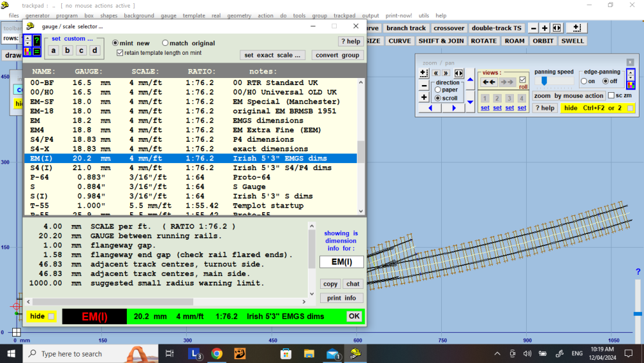644x363 pixels.
Task: Enable edge-panning with the on option
Action: [584, 81]
